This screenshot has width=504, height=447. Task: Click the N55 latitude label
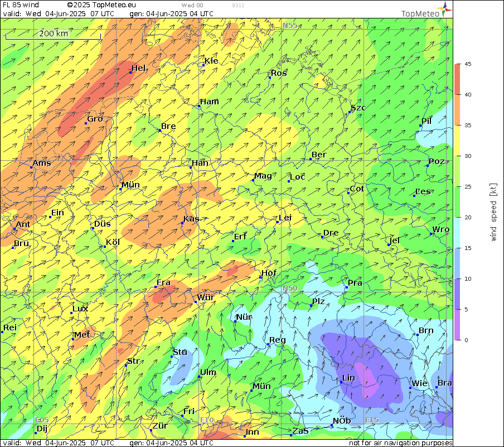tap(290, 26)
